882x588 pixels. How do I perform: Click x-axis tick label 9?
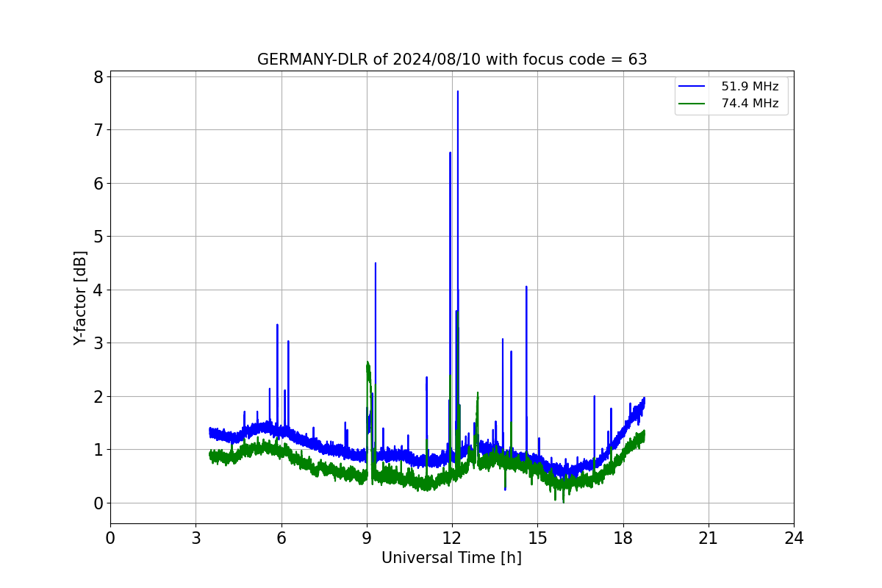pyautogui.click(x=367, y=538)
